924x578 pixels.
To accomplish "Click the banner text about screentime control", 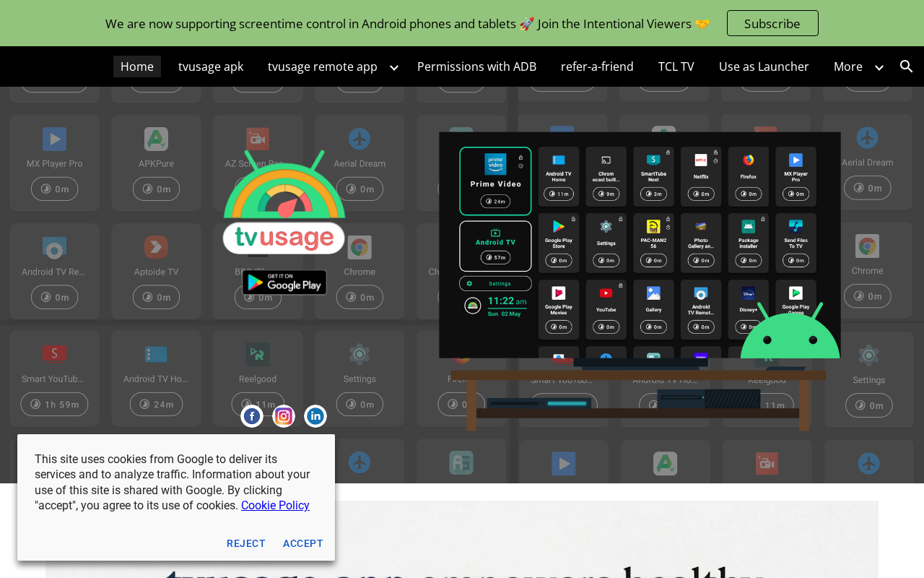I will 408,24.
